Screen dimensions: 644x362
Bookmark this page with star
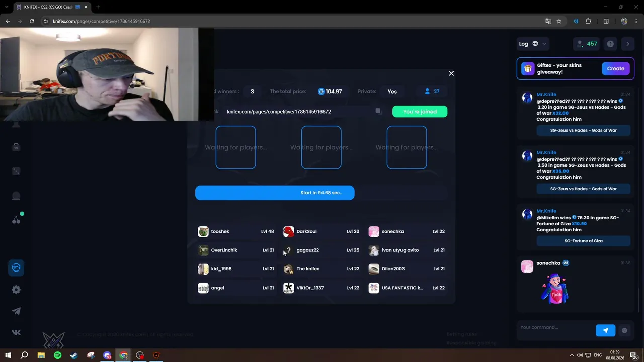click(x=559, y=21)
